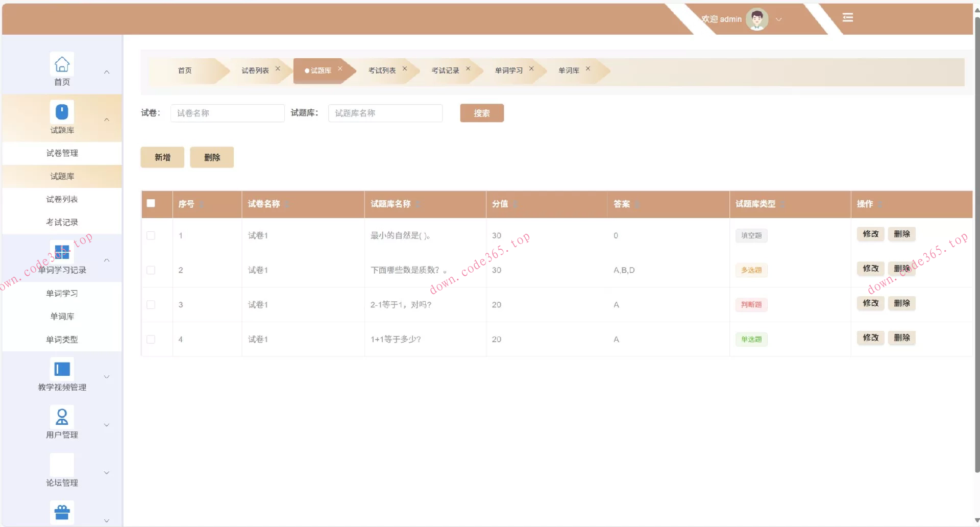Viewport: 980px width, 527px height.
Task: Select the 用户管理 person icon
Action: pos(62,416)
